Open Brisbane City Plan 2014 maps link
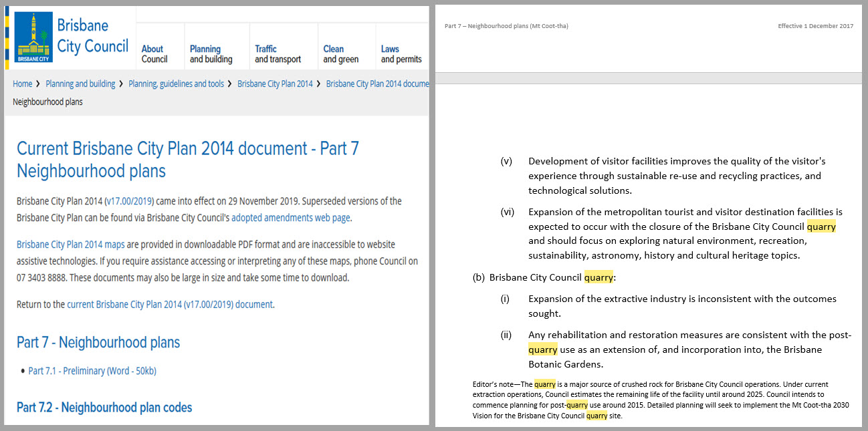Screen dimensions: 868x431 [70, 245]
